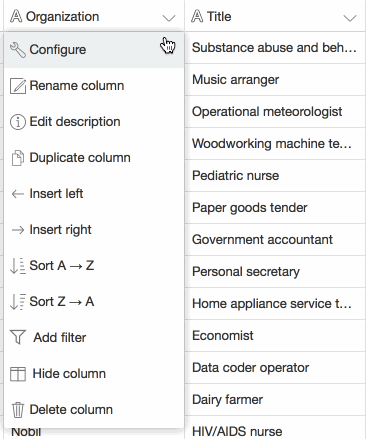Viewport: 366px width, 439px height.
Task: Click the Hide column table icon
Action: [x=18, y=374]
